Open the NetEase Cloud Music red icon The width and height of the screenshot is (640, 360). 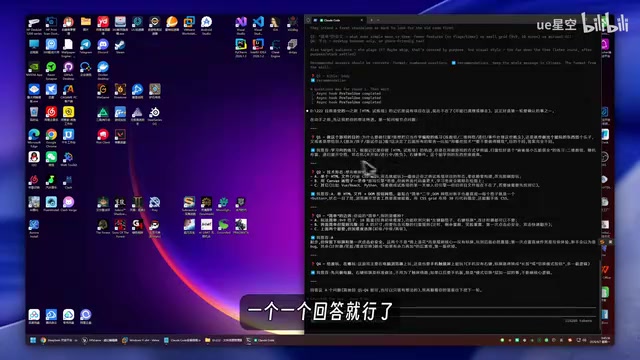click(x=51, y=114)
